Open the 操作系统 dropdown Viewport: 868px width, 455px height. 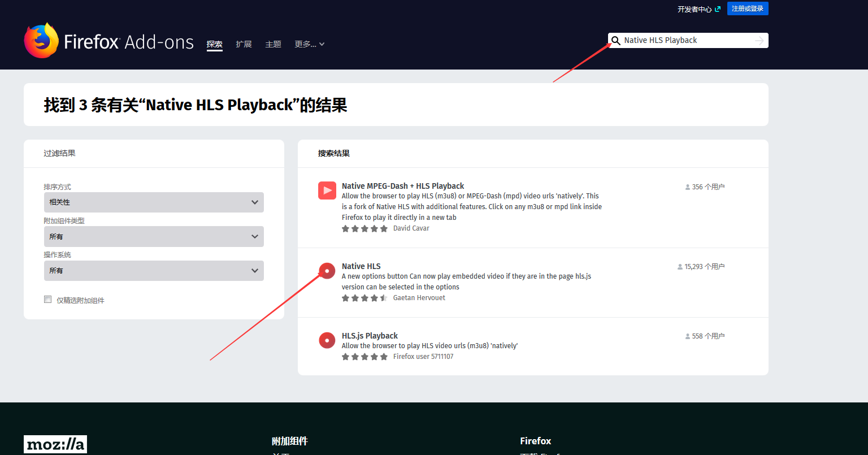154,271
